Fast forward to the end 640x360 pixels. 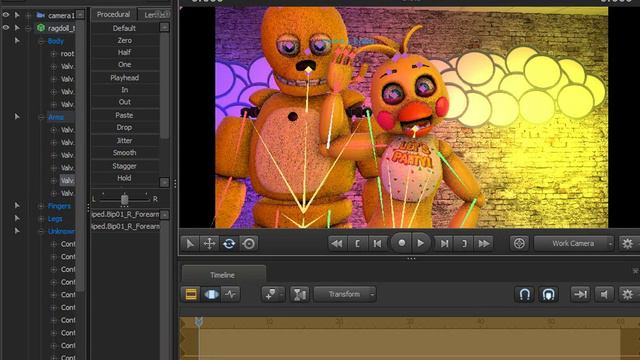coord(484,244)
